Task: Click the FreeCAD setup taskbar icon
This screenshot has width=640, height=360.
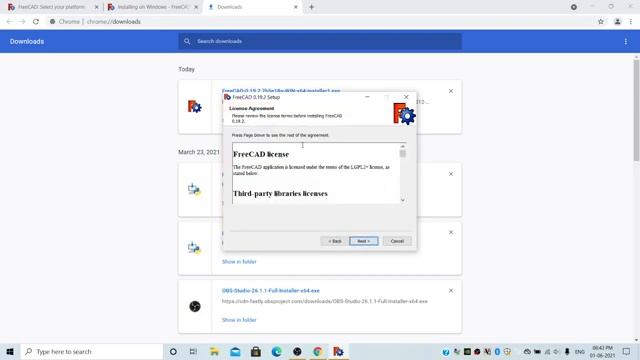Action: (x=338, y=351)
